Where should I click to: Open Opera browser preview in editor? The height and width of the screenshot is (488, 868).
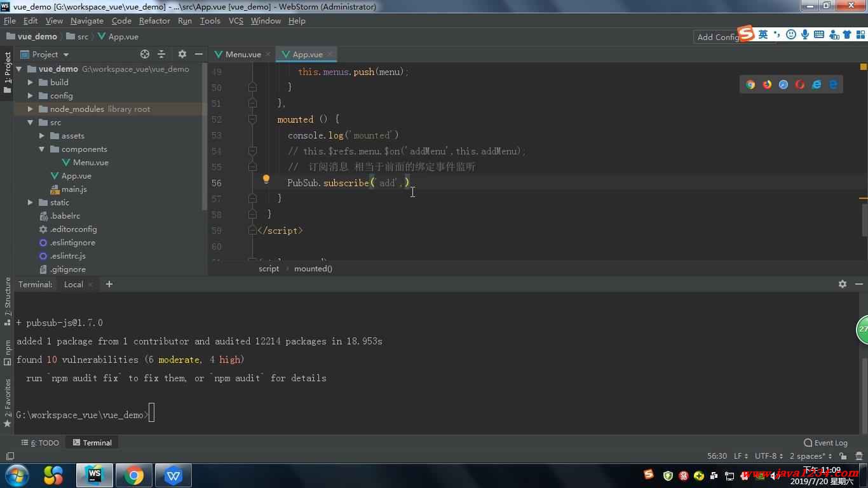(800, 85)
